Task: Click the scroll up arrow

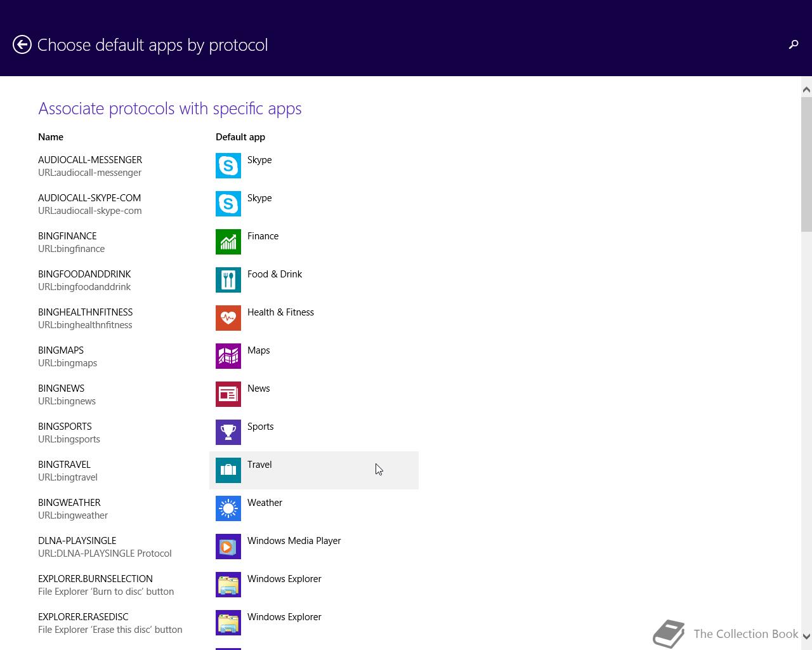Action: [x=806, y=90]
